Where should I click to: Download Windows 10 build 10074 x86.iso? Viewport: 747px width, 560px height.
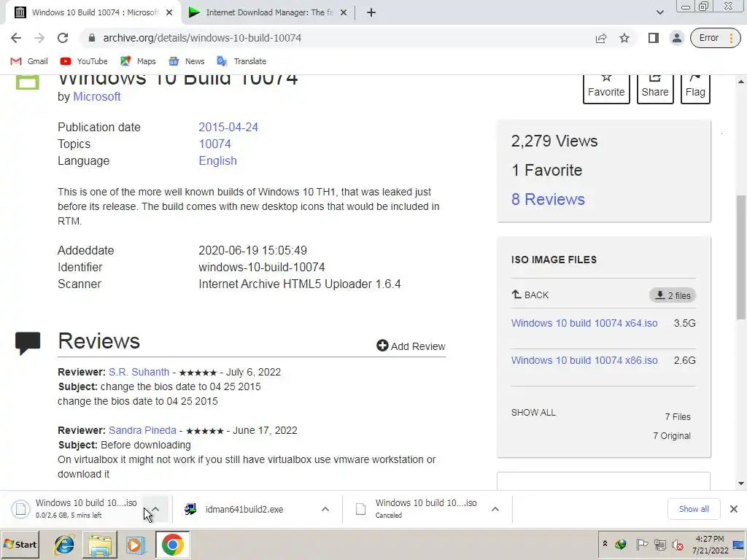click(x=584, y=360)
